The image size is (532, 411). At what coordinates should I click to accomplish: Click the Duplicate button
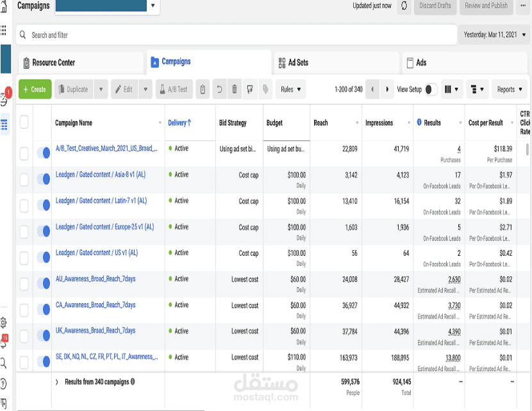(x=74, y=89)
